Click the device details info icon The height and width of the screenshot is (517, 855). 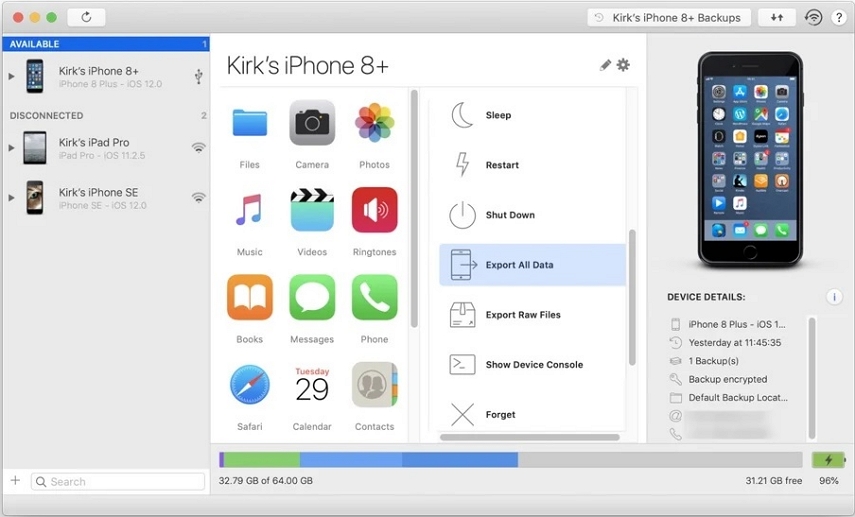[x=834, y=297]
